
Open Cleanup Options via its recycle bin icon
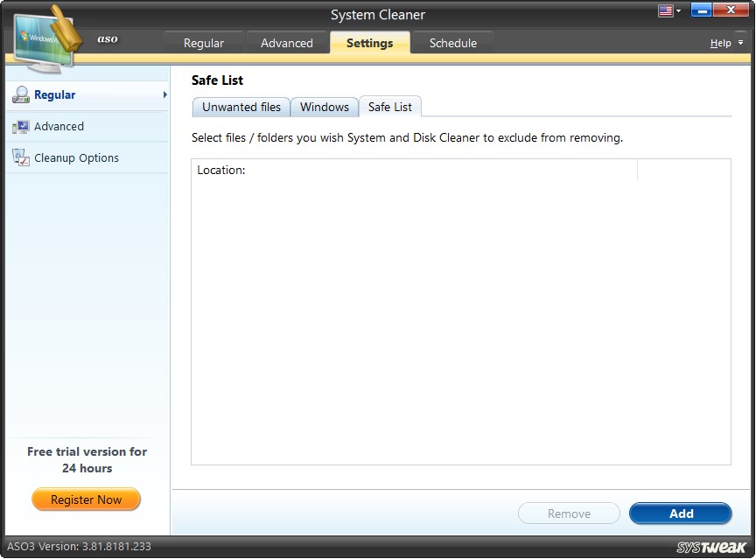click(x=20, y=157)
